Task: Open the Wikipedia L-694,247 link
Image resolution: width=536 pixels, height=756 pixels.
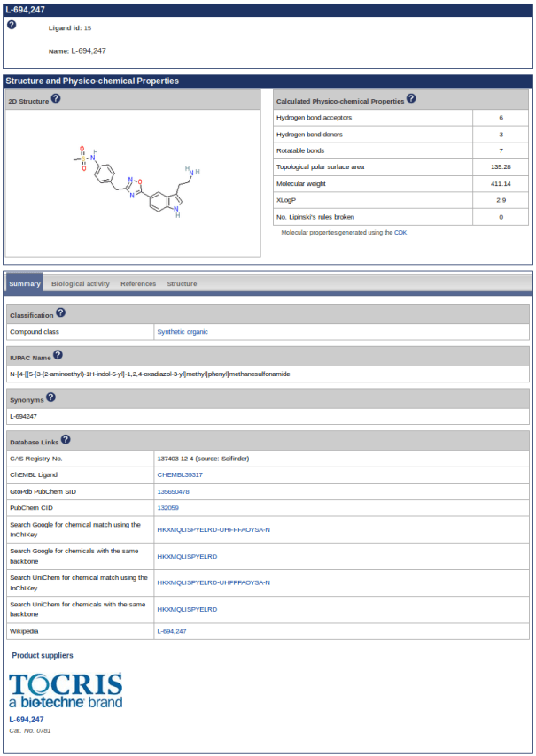Action: tap(172, 631)
